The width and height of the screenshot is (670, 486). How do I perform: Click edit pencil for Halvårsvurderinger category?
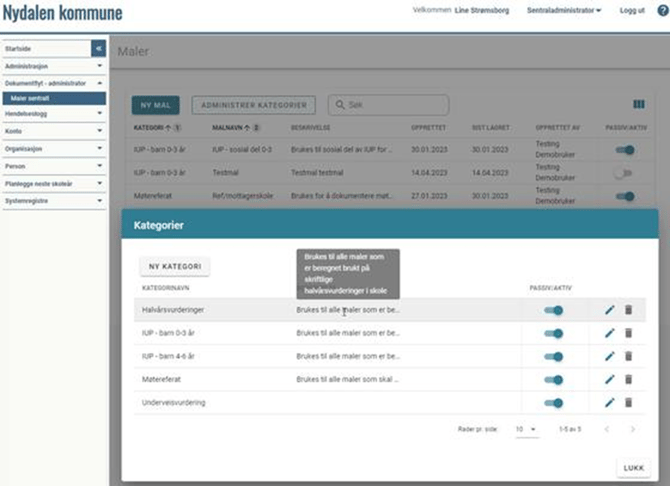coord(610,310)
